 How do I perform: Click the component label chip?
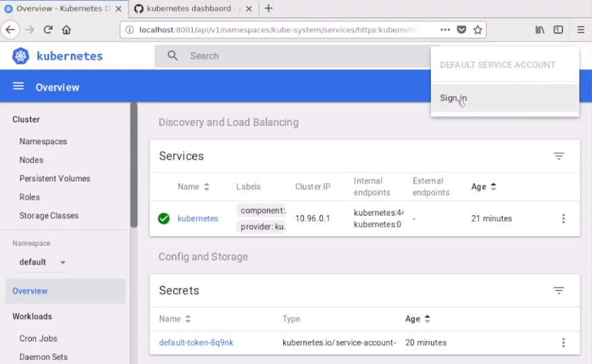tap(261, 211)
